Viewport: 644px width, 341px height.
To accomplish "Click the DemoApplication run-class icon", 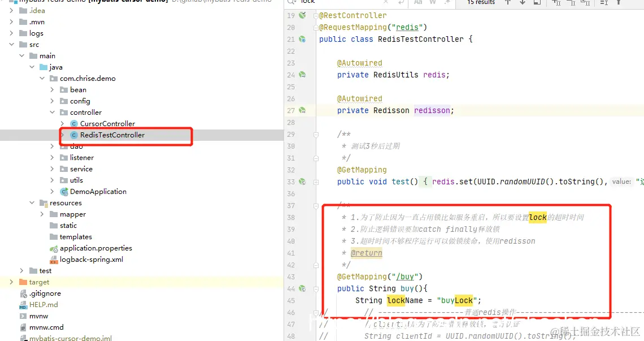I will 64,191.
